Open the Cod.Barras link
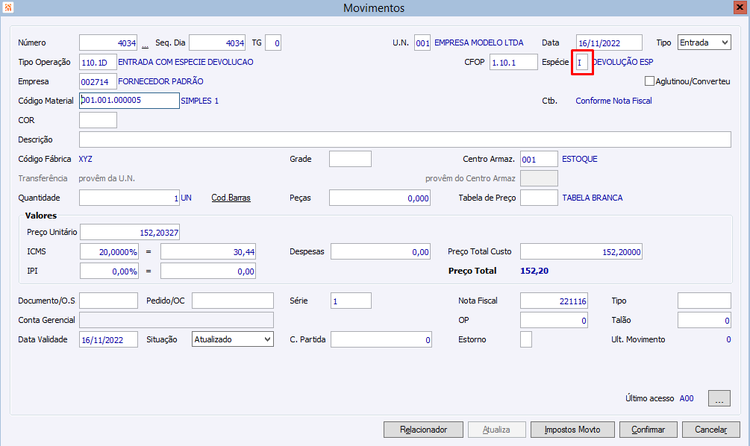Viewport: 750px width, 446px height. pyautogui.click(x=231, y=198)
